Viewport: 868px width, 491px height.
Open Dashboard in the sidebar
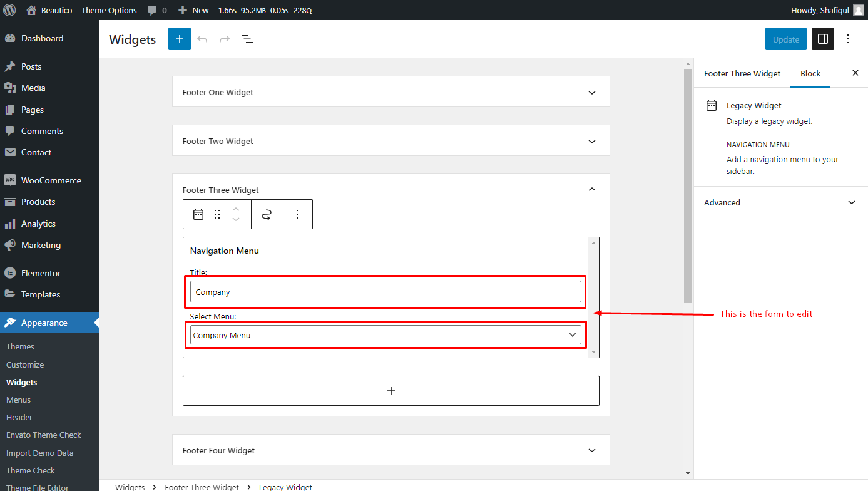coord(49,38)
